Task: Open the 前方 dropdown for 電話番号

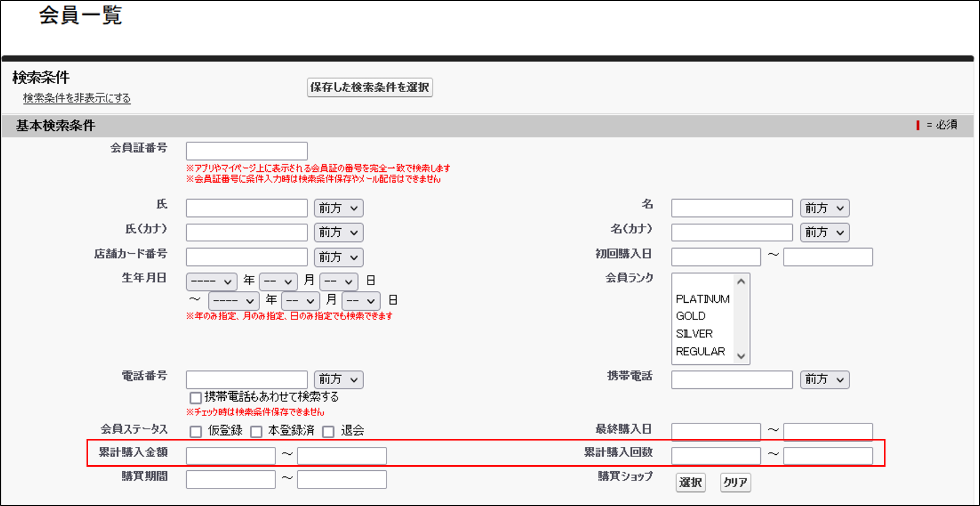Action: point(339,380)
